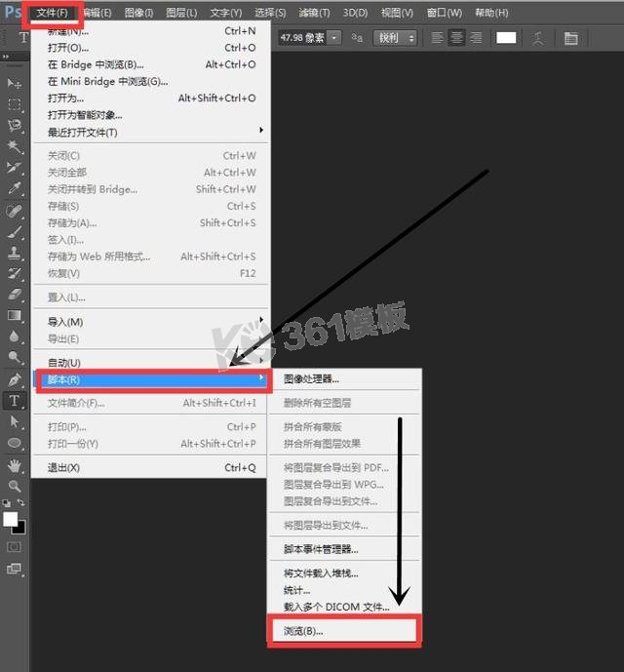Select the Eraser tool
Viewport: 624px width, 672px height.
pos(15,295)
